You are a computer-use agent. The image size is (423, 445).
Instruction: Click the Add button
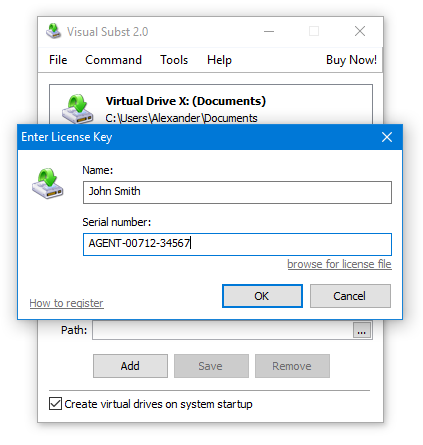[x=130, y=366]
